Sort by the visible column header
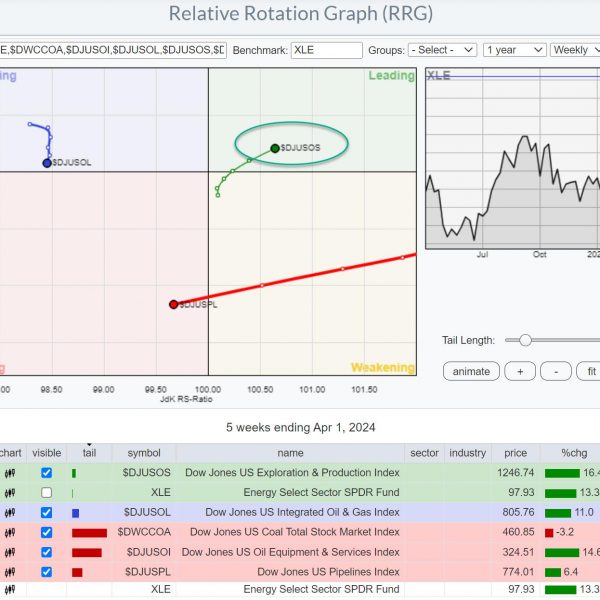The image size is (600, 600). point(46,453)
